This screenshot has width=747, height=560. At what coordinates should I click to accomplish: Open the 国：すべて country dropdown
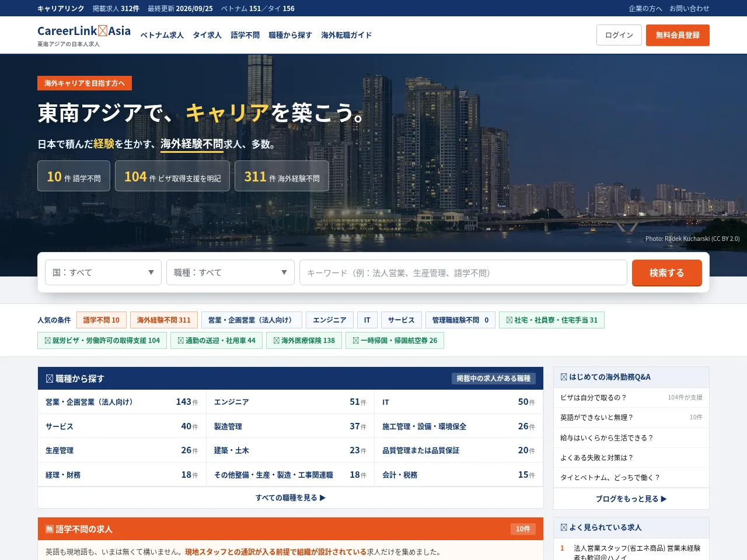coord(103,272)
